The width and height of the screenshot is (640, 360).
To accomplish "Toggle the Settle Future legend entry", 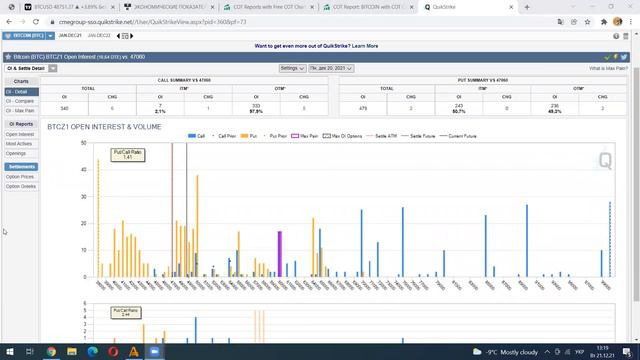I will pos(418,136).
